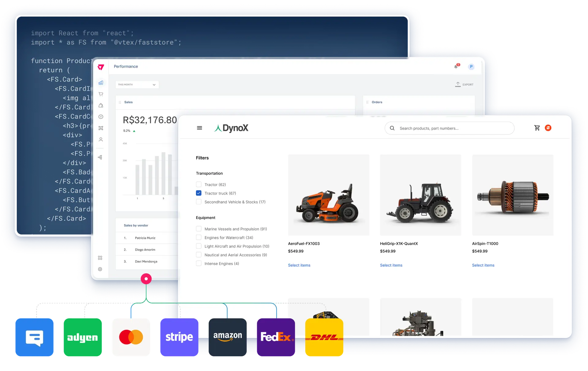Click the promotions discount badge sidebar icon
This screenshot has height=371, width=588.
pyautogui.click(x=100, y=117)
